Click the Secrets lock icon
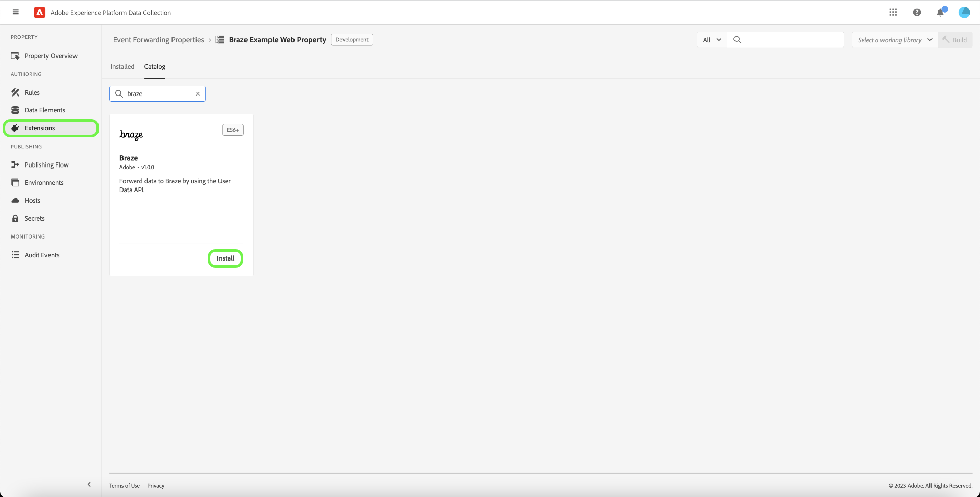This screenshot has height=497, width=980. [x=15, y=219]
